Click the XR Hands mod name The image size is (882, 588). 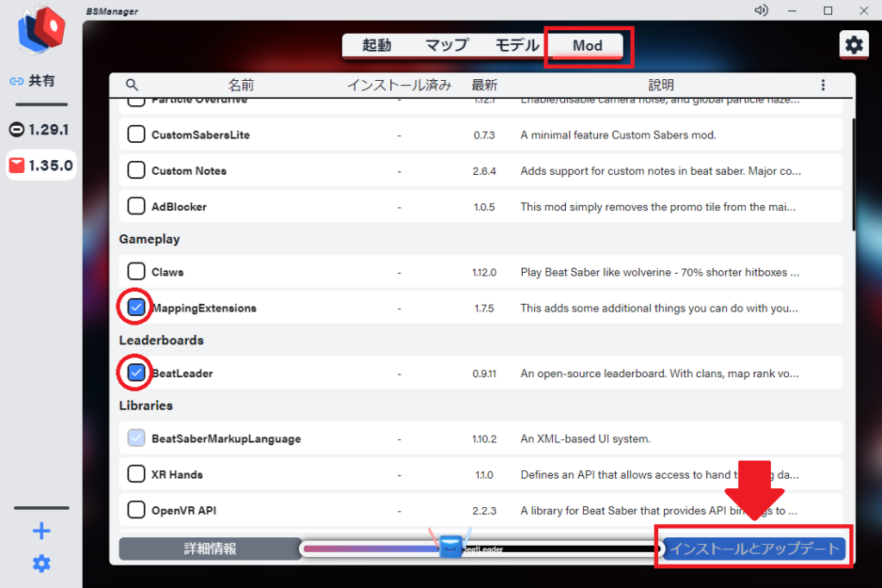click(177, 474)
